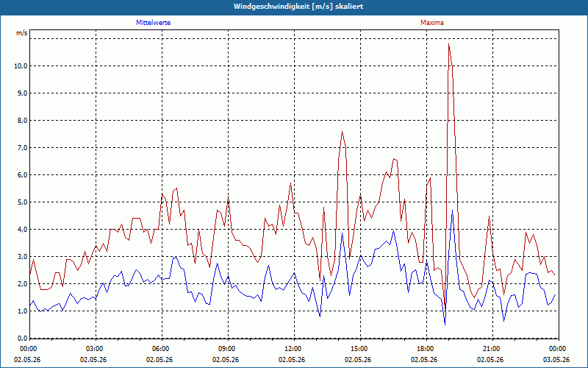Image resolution: width=588 pixels, height=368 pixels.
Task: Click the "m/s" unit label on y-axis
Action: pos(22,33)
